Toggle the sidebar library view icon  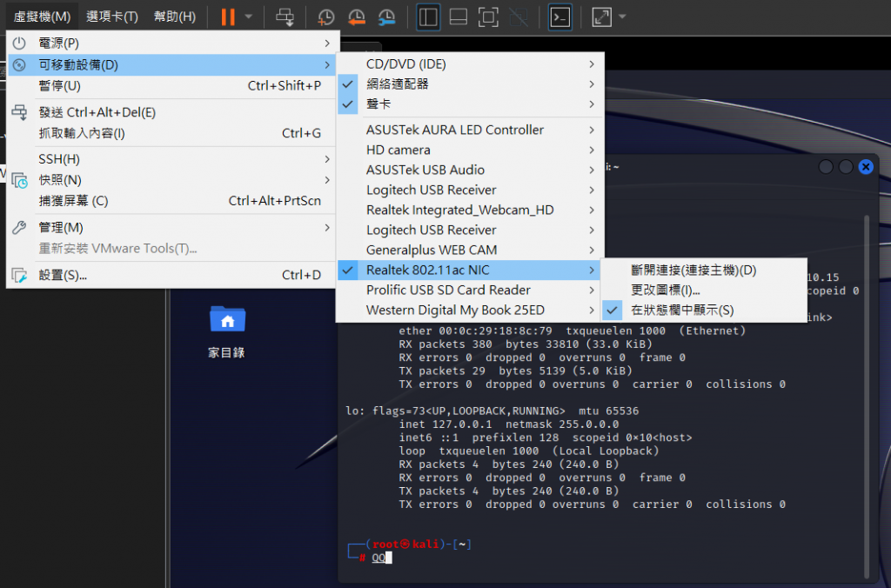click(x=428, y=17)
